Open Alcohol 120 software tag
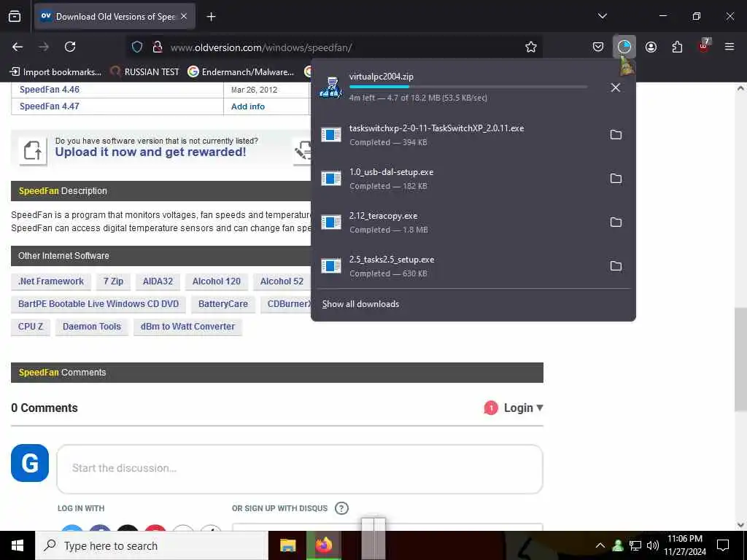Image resolution: width=747 pixels, height=560 pixels. (x=216, y=281)
